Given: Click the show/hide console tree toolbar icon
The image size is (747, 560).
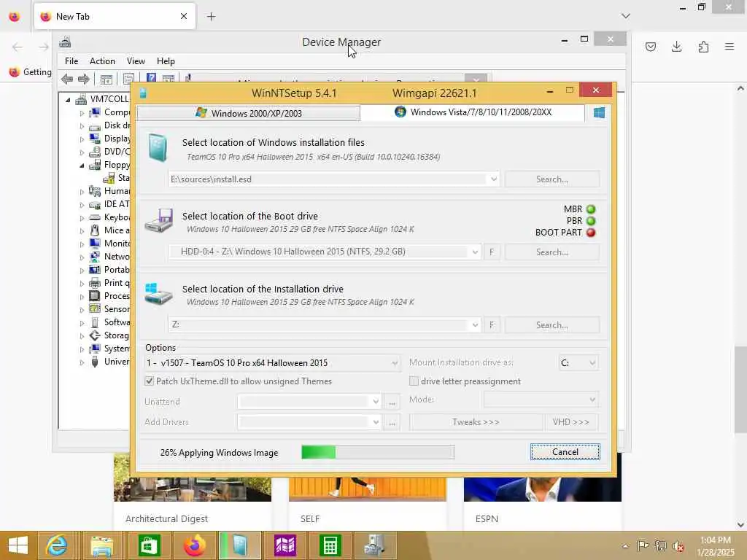Looking at the screenshot, I should click(107, 79).
